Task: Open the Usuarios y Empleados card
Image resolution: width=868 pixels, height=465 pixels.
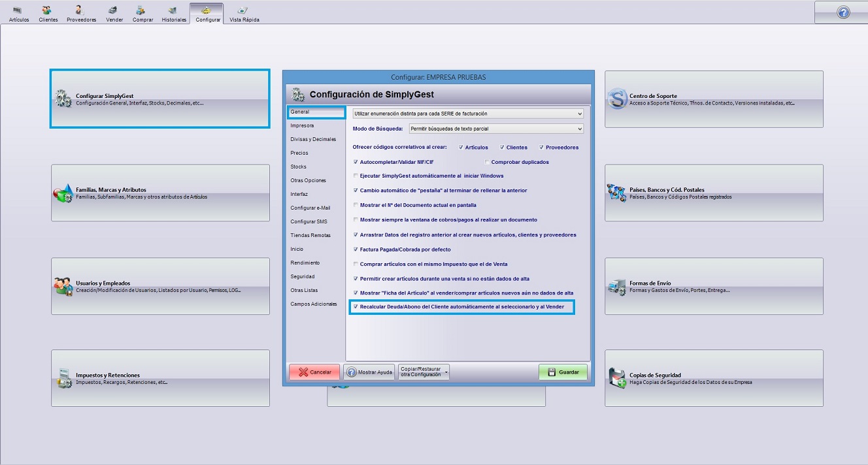Action: click(x=160, y=286)
